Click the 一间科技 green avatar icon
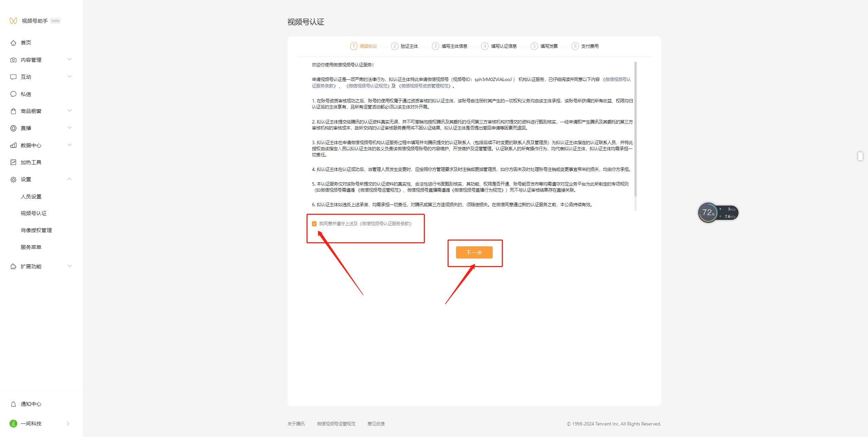Screen dimensions: 868x437 (x=13, y=423)
